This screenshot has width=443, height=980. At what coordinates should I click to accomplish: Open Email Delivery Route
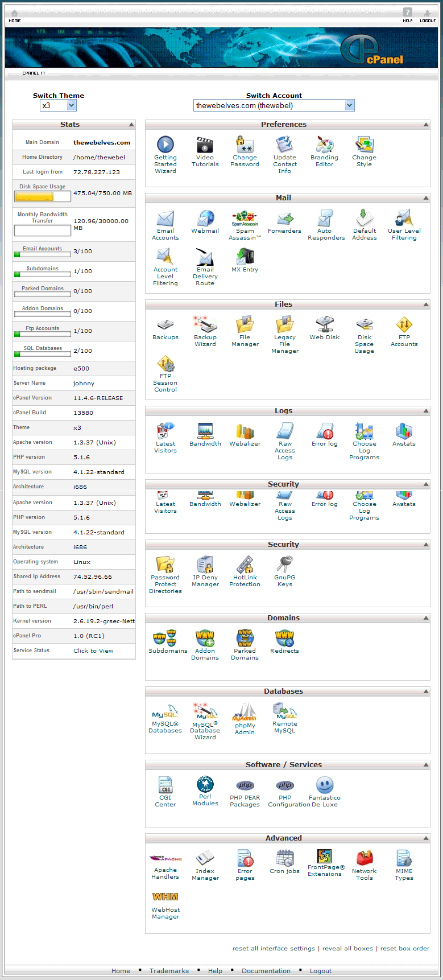coord(205,267)
